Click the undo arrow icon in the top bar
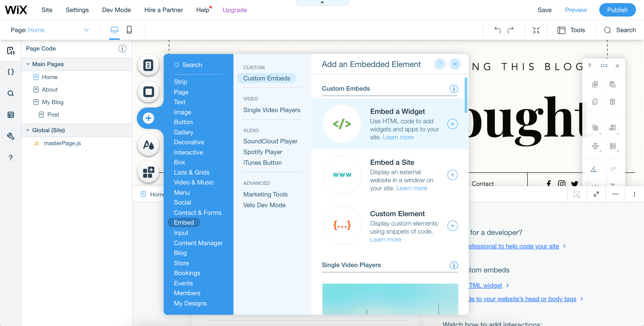This screenshot has height=326, width=644. [x=497, y=30]
